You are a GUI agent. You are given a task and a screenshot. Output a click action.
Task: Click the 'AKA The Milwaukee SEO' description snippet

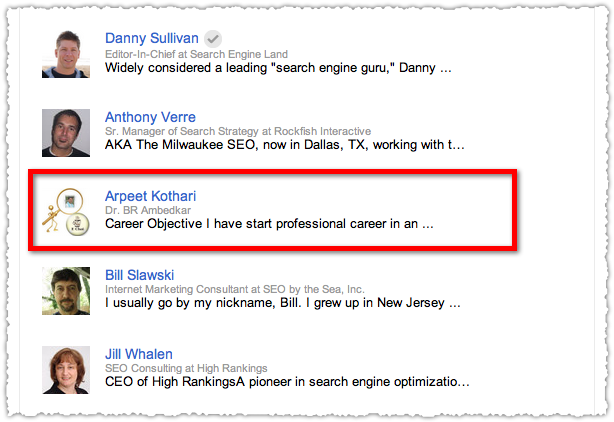[285, 145]
